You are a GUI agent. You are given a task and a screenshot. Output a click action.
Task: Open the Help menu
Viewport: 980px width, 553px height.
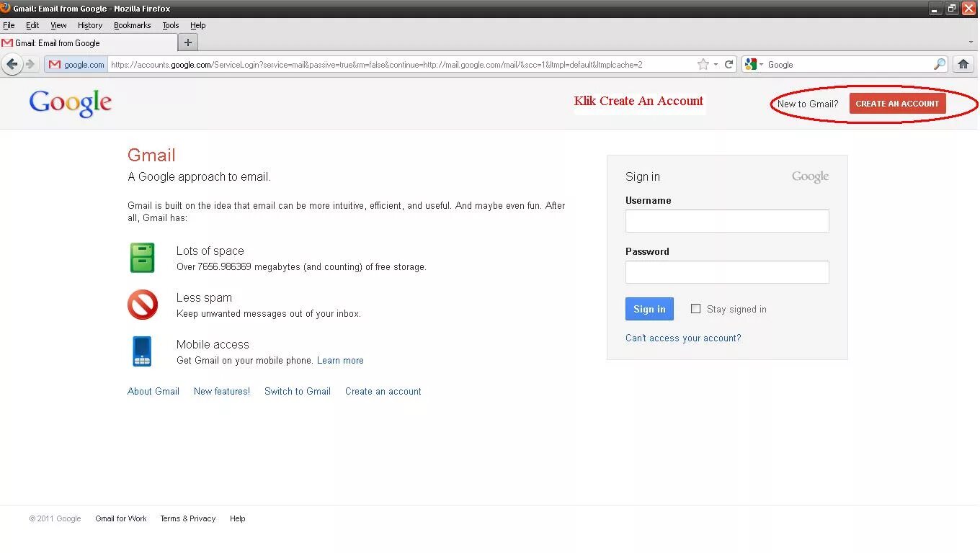pos(197,25)
